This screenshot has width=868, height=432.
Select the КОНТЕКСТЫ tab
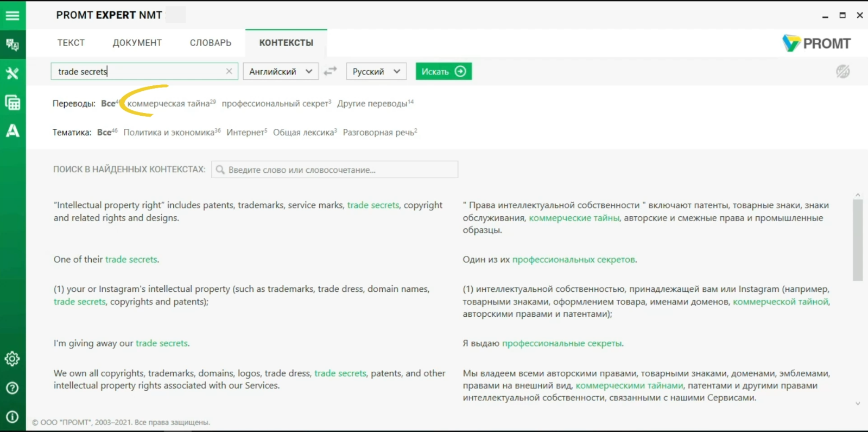(286, 43)
